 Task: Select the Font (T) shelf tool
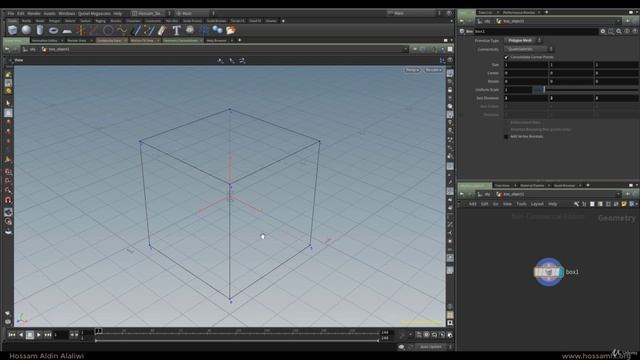coord(176,30)
